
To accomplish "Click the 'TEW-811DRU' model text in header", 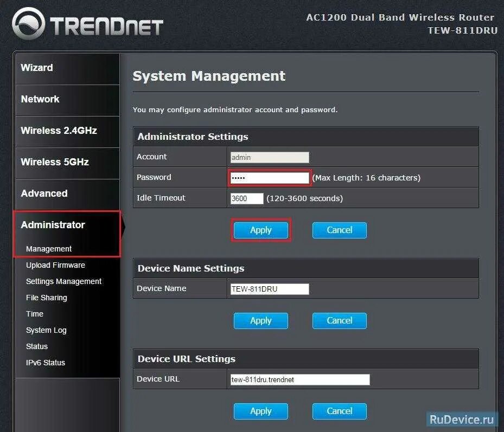I will (x=463, y=30).
